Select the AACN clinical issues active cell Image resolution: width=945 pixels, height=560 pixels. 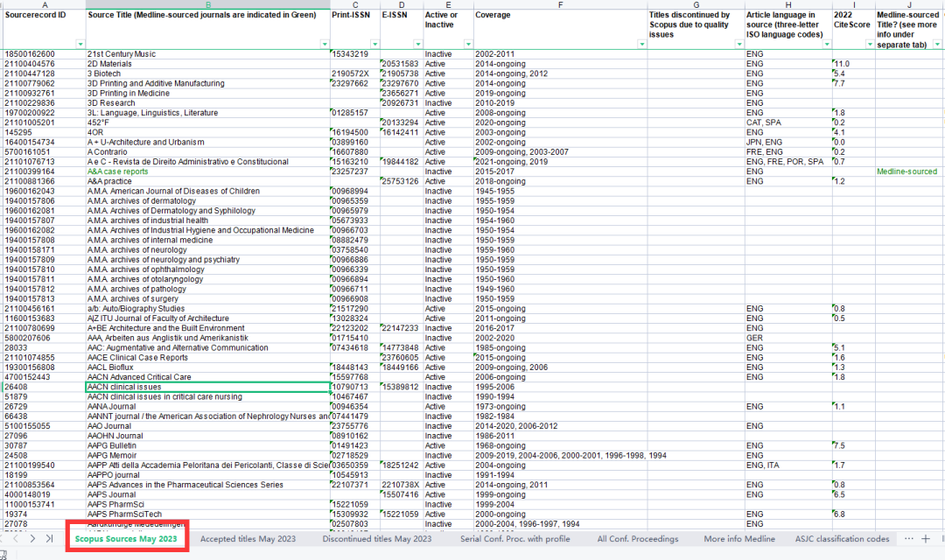(208, 387)
